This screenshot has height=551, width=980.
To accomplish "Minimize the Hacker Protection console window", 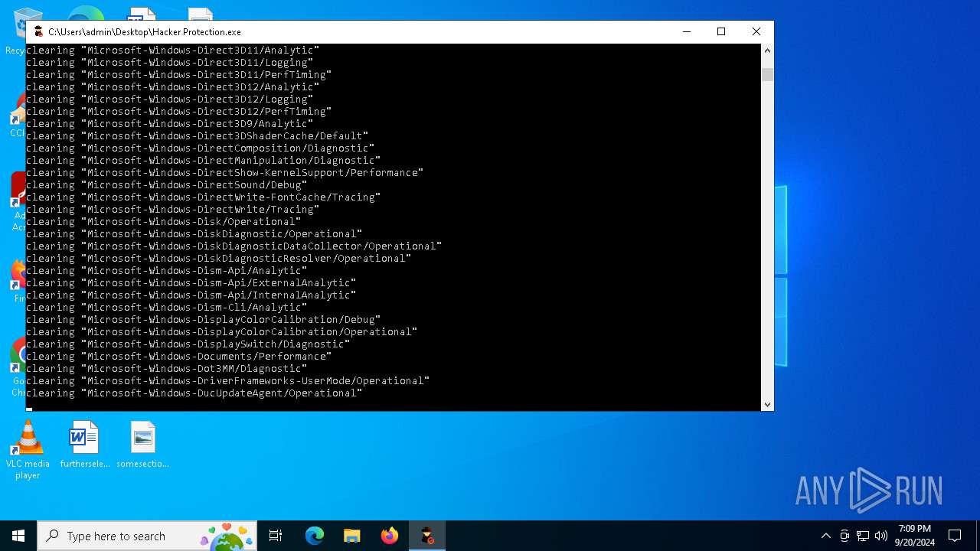I will [686, 31].
